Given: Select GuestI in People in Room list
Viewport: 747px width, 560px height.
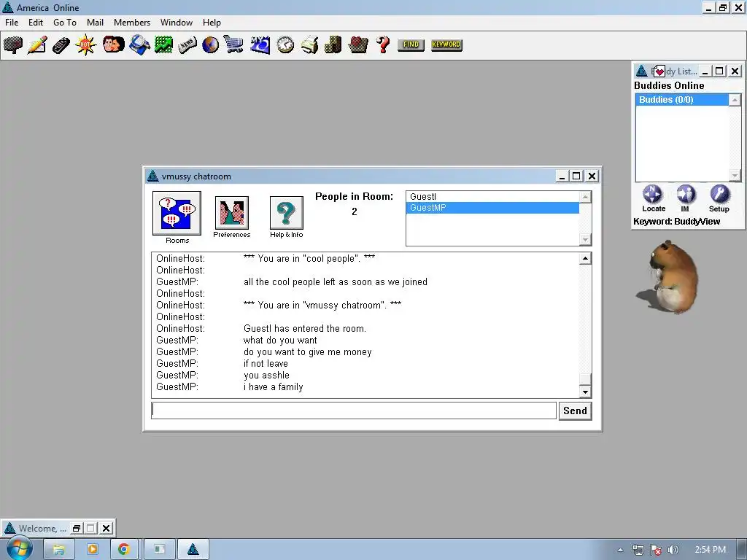Looking at the screenshot, I should [x=492, y=197].
